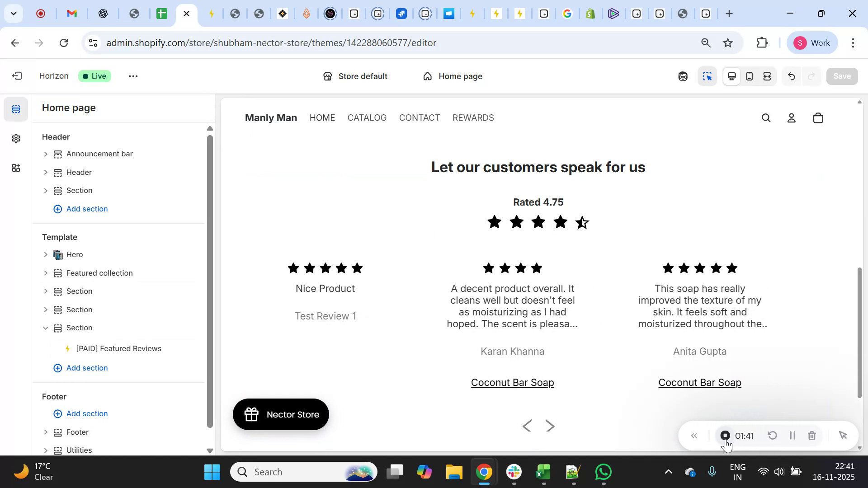Viewport: 868px width, 488px height.
Task: Open the cart icon on the store preview
Action: tap(818, 117)
